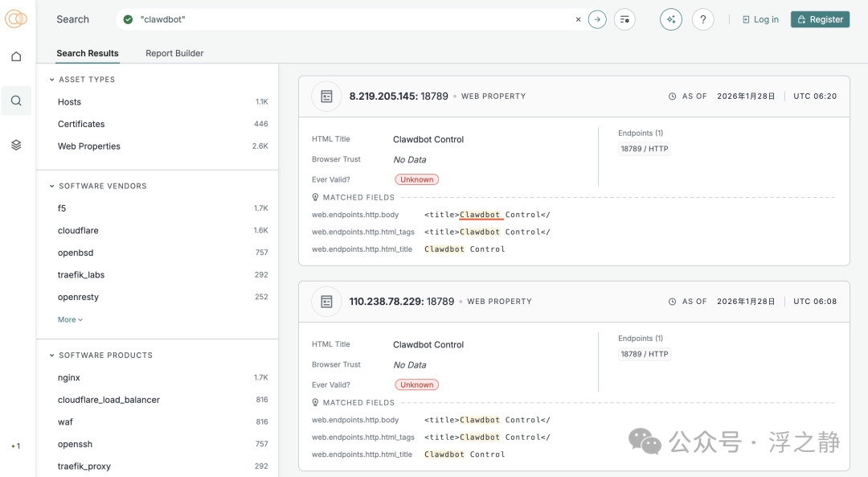Click the Log in link
Screen dimensions: 868x477
[760, 19]
